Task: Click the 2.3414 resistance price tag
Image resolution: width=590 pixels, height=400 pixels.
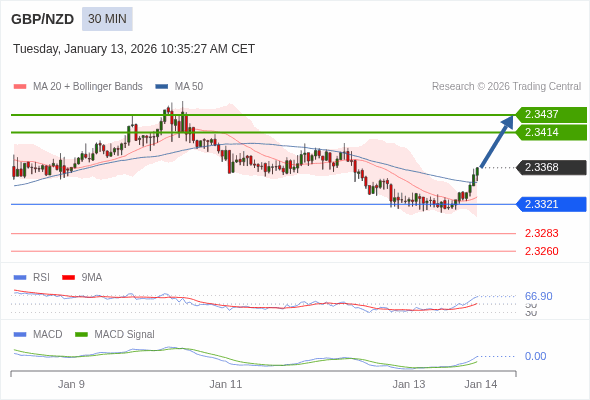Action: pyautogui.click(x=552, y=132)
